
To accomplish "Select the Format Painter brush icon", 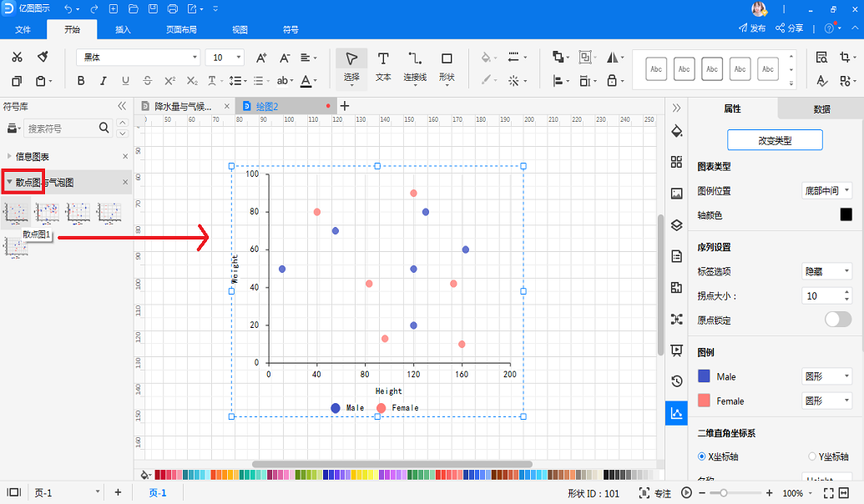I will click(43, 57).
